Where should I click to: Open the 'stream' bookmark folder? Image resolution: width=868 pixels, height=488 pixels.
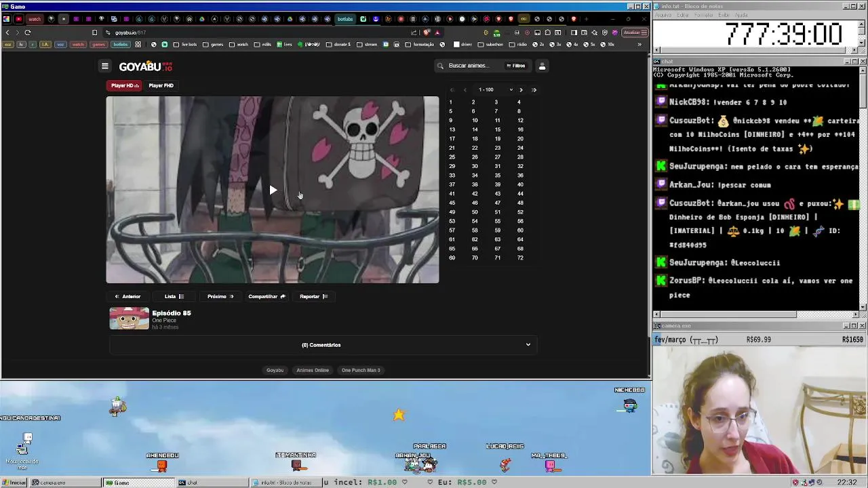(367, 45)
